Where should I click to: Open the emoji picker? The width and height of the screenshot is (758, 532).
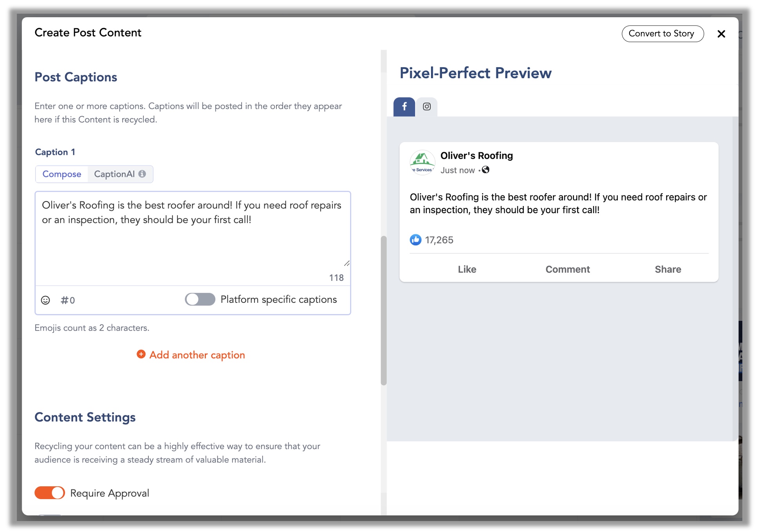pyautogui.click(x=45, y=300)
